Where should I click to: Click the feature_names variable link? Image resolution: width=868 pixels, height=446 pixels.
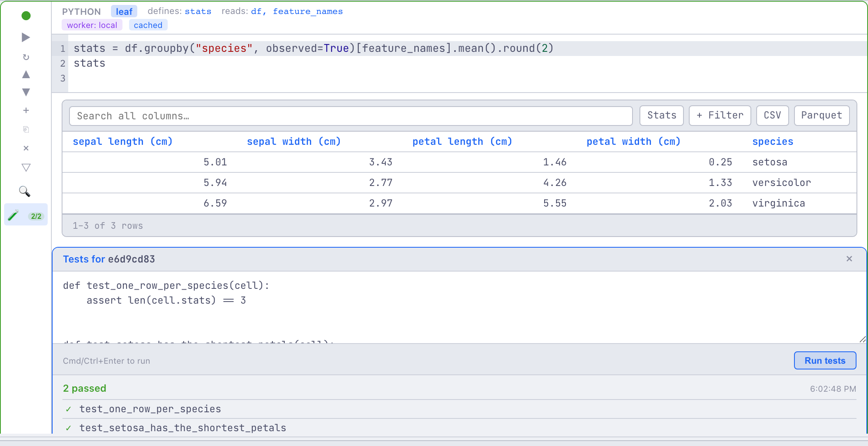(308, 12)
